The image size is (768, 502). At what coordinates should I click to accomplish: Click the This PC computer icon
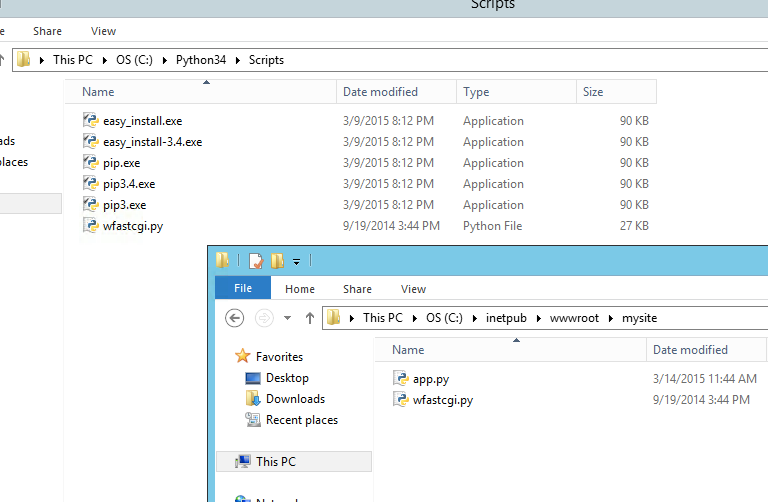[242, 461]
